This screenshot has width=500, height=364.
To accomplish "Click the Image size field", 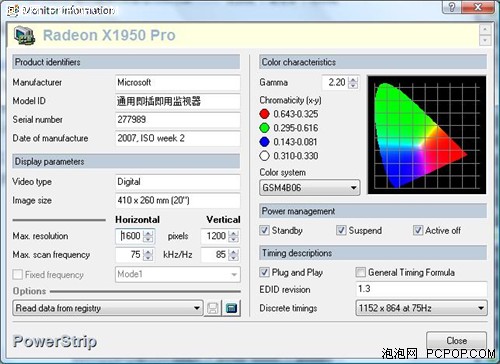I will (x=178, y=201).
